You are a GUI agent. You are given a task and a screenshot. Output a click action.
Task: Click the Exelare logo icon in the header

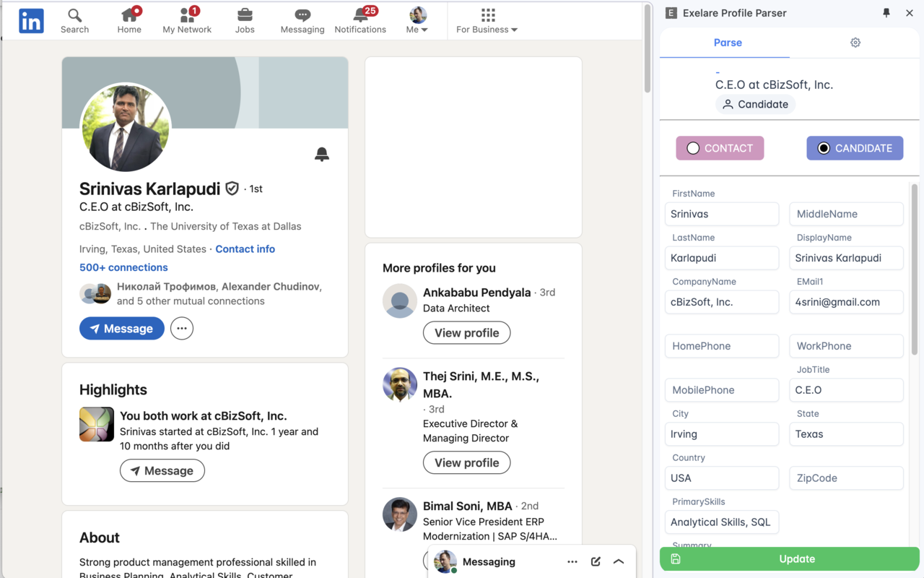pos(671,13)
